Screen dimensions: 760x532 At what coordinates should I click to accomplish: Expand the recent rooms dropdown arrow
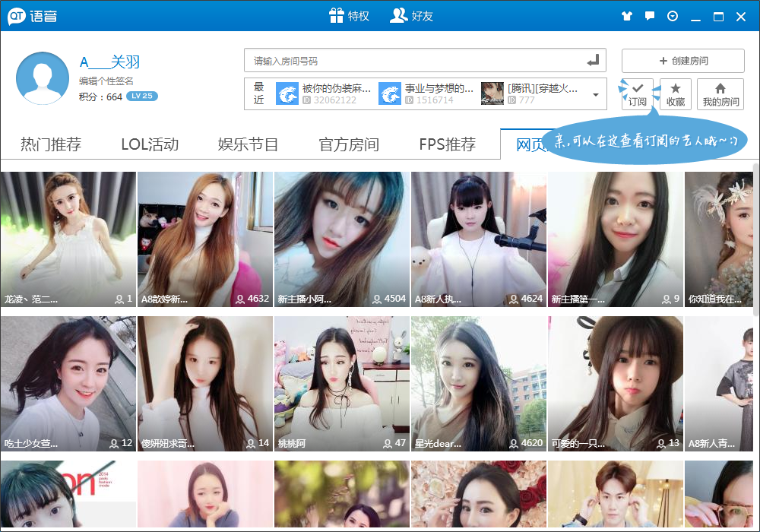[596, 94]
